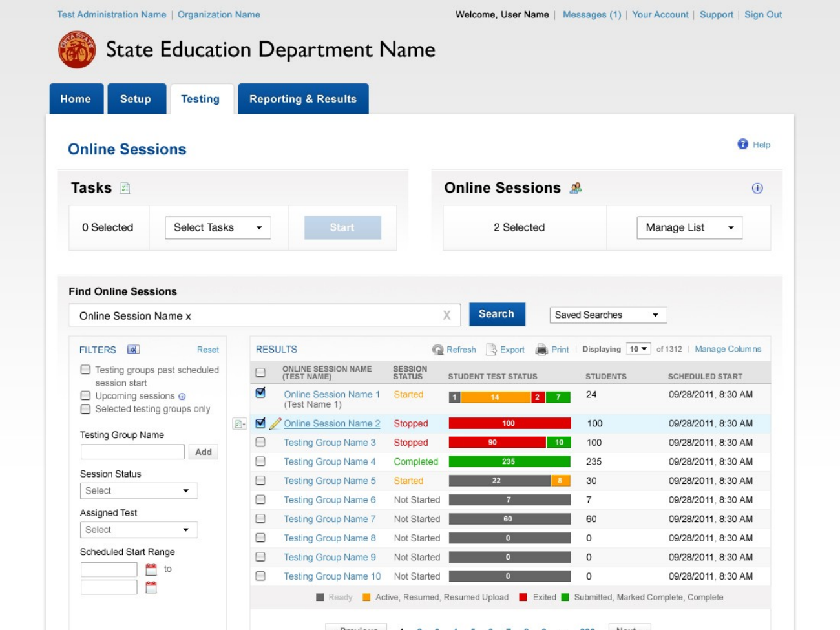Open the Support link
840x630 pixels.
717,14
